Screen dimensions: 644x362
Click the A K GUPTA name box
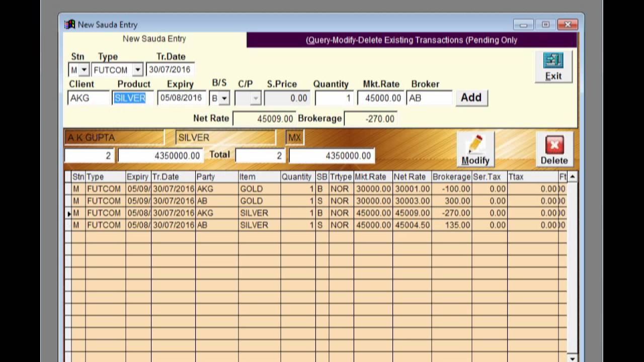coord(114,137)
